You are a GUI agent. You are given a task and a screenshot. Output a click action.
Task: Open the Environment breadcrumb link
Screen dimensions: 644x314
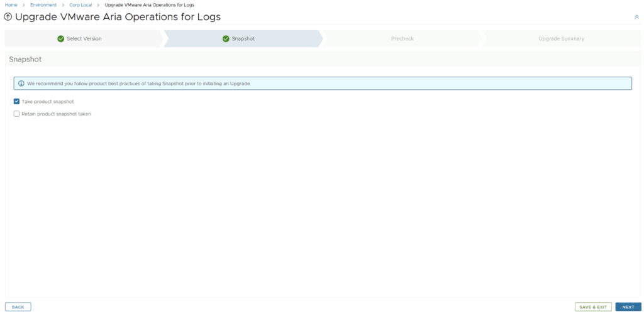(x=43, y=5)
